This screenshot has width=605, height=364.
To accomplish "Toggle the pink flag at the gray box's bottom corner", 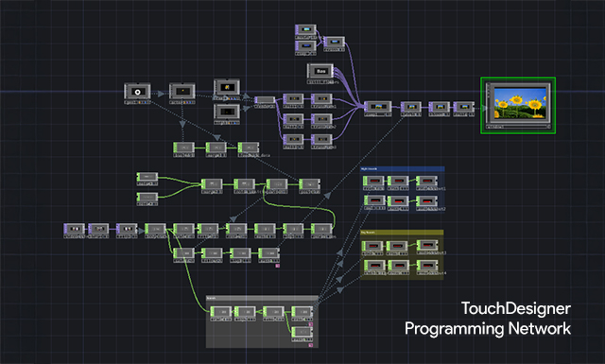I will (311, 345).
